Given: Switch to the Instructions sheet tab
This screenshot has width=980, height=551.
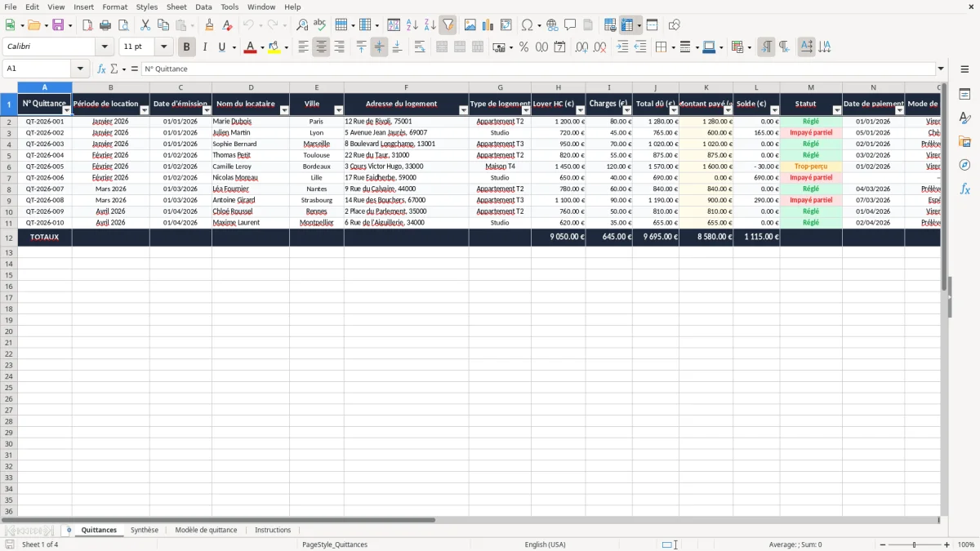Looking at the screenshot, I should 273,530.
